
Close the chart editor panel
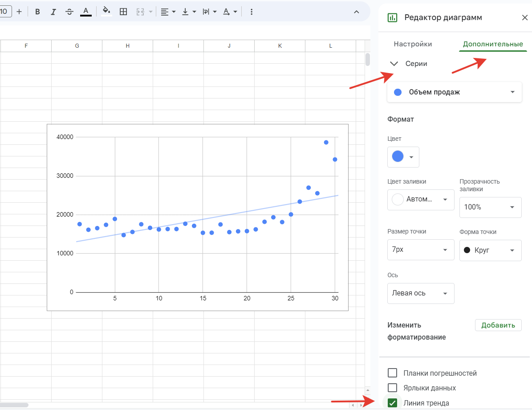coord(524,17)
